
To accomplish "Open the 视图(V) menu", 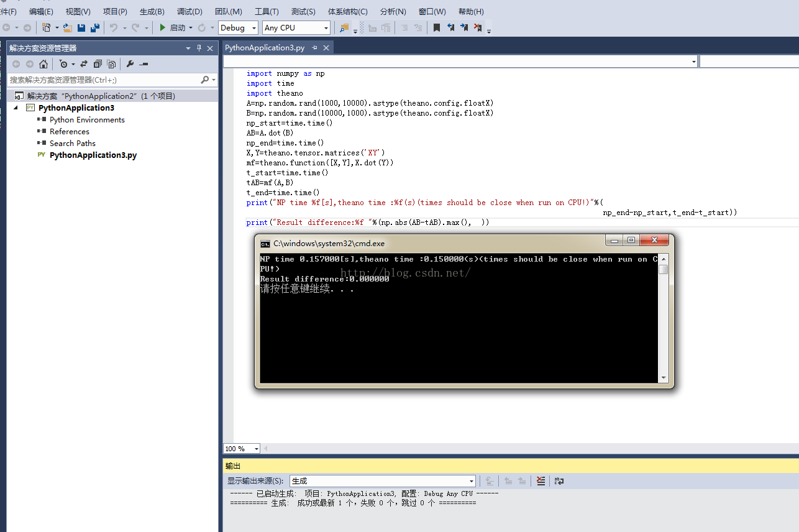I will (78, 11).
